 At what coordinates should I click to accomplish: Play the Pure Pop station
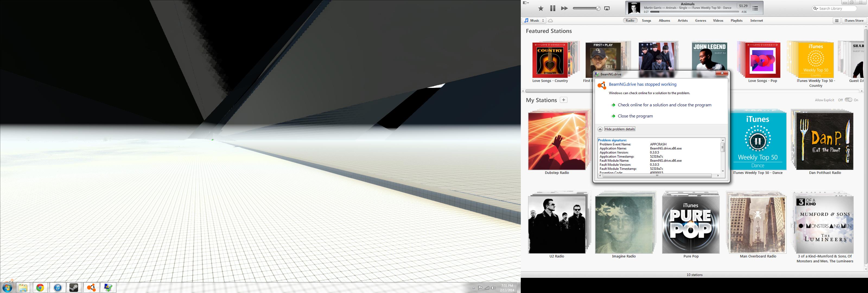tap(691, 225)
